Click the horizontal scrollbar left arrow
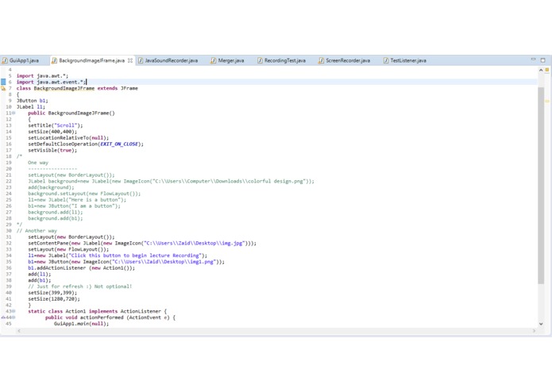552x392 pixels. tap(18, 331)
